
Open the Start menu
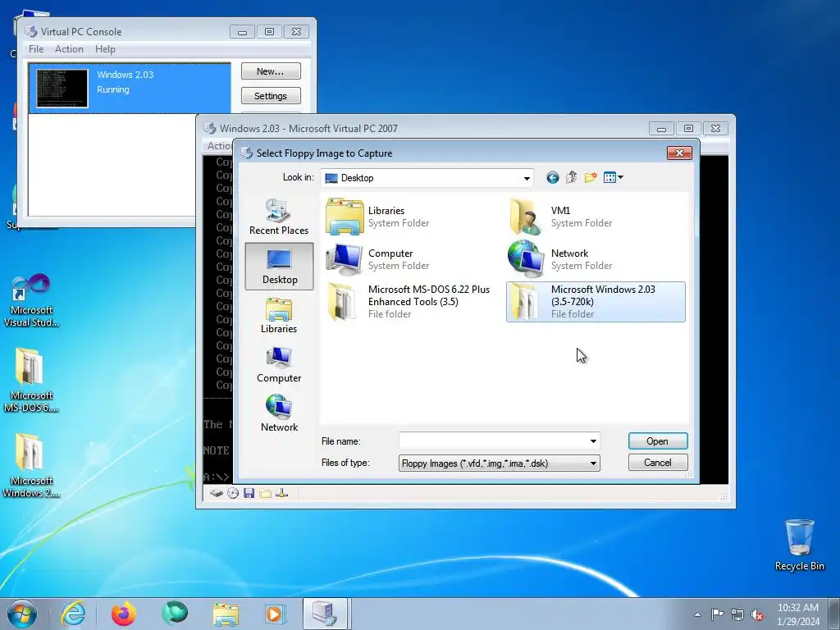22,614
